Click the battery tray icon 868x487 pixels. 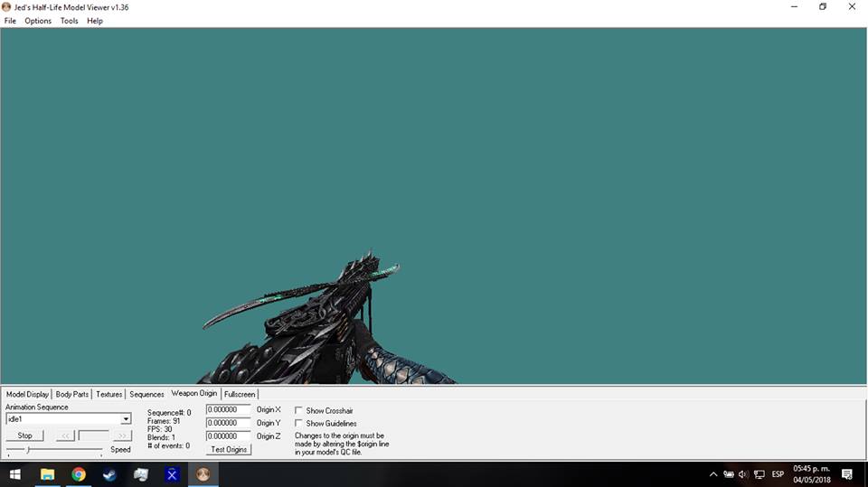tap(729, 474)
